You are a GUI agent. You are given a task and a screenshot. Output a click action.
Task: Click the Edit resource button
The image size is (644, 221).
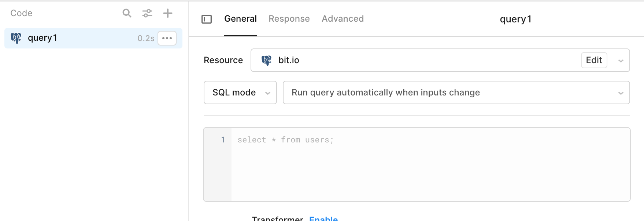(594, 60)
